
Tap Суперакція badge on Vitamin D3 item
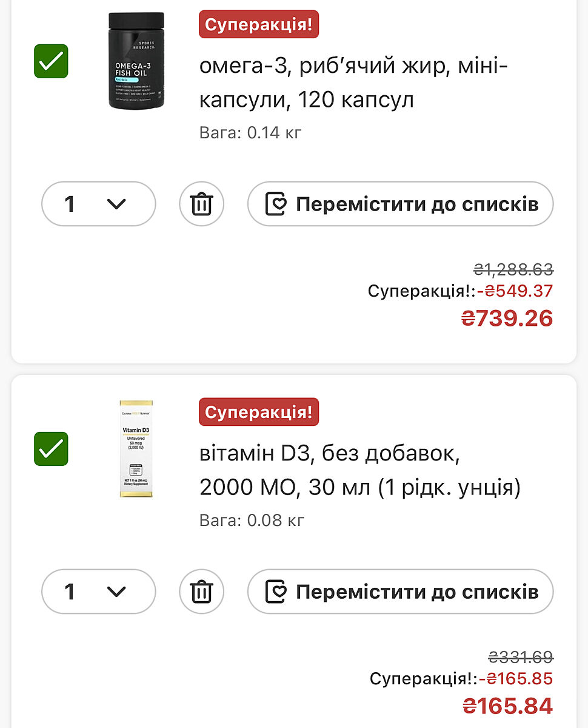pos(259,413)
